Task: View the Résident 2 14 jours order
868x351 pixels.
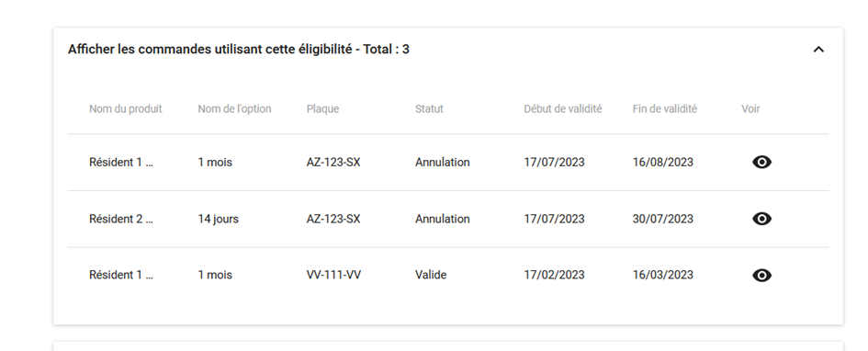Action: [x=761, y=219]
